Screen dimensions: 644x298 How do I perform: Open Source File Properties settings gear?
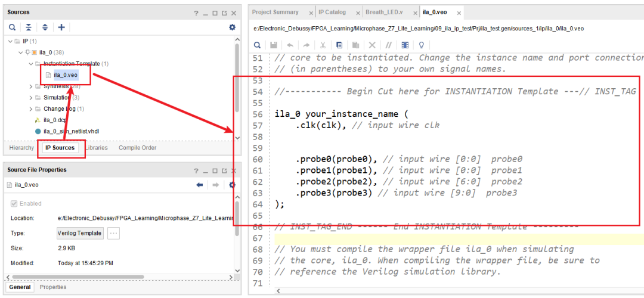point(233,185)
